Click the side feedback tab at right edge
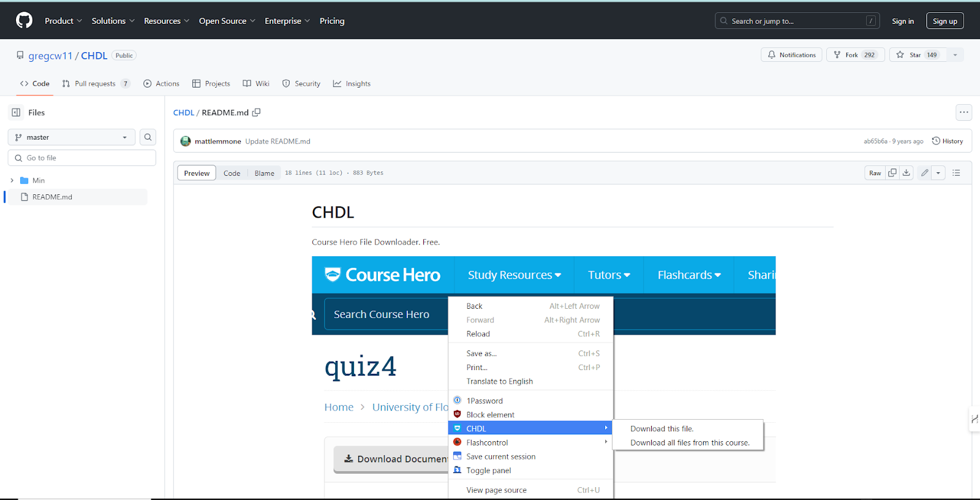Image resolution: width=980 pixels, height=500 pixels. pos(974,419)
